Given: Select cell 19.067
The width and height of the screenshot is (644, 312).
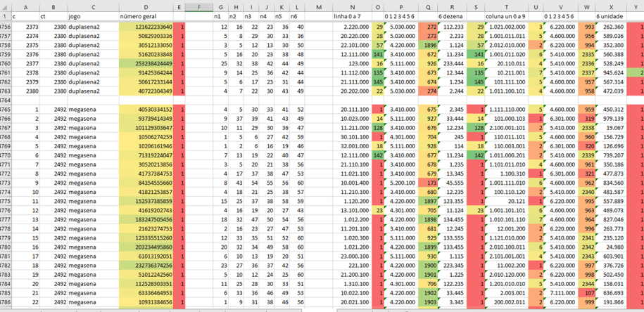Looking at the screenshot, I should 611,128.
